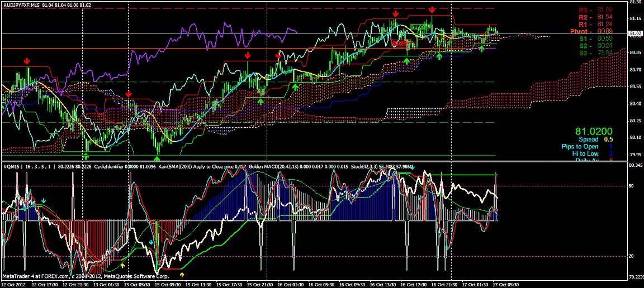Click the rightmost red down arrow signal

tap(432, 10)
